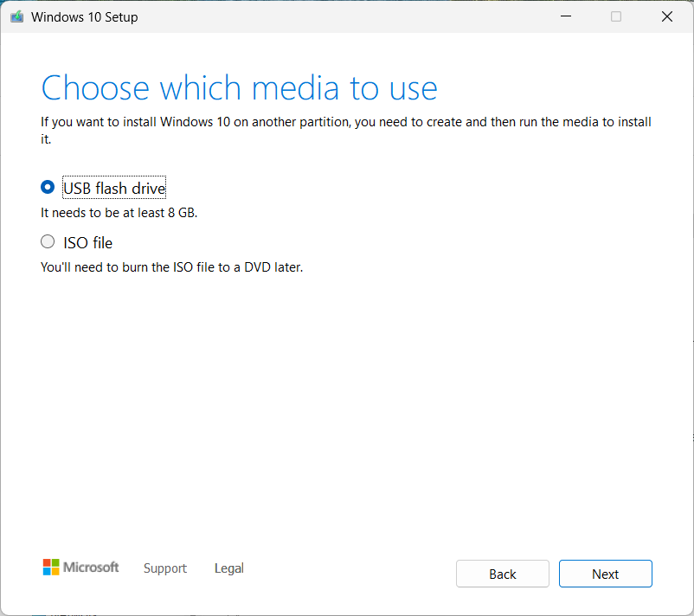Minimize the Windows 10 Setup window
Image resolution: width=694 pixels, height=616 pixels.
point(566,16)
